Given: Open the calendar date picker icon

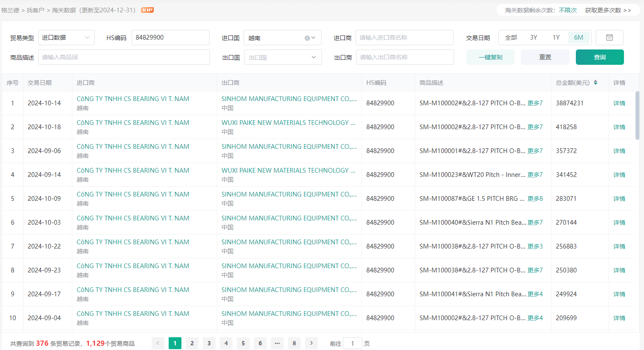Looking at the screenshot, I should pyautogui.click(x=609, y=38).
